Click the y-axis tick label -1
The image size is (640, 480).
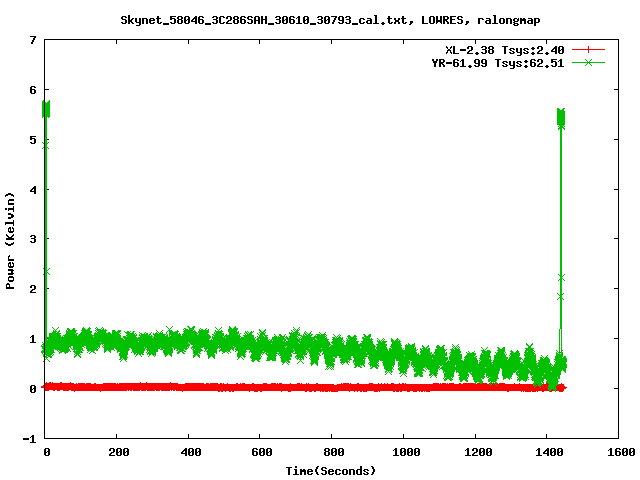click(29, 439)
